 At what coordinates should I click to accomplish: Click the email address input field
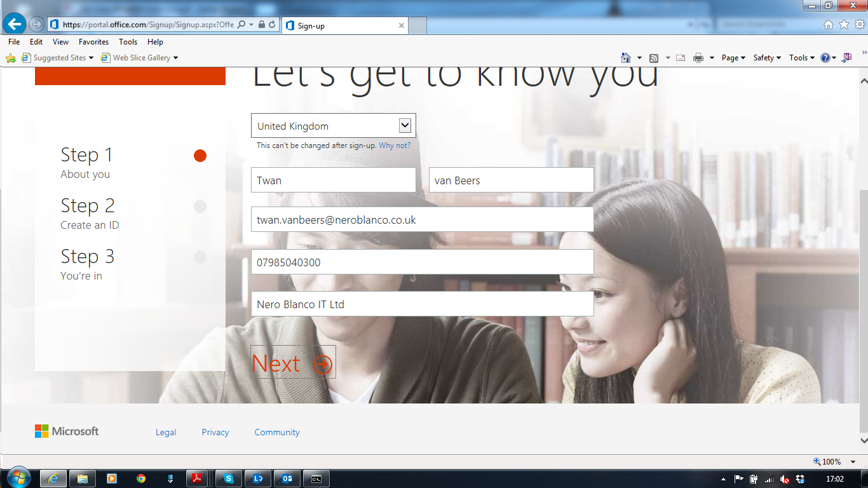tap(423, 219)
